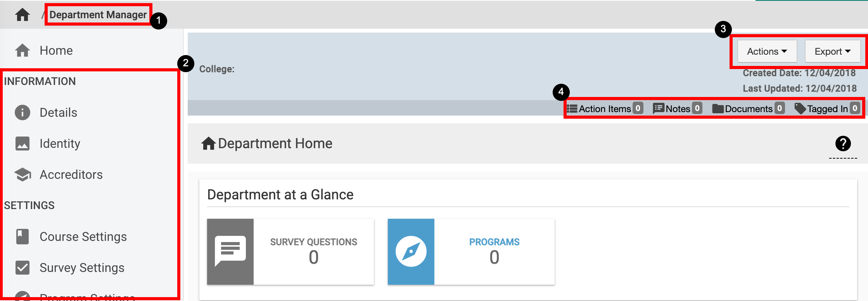
Task: Open the Action Items list
Action: point(605,109)
